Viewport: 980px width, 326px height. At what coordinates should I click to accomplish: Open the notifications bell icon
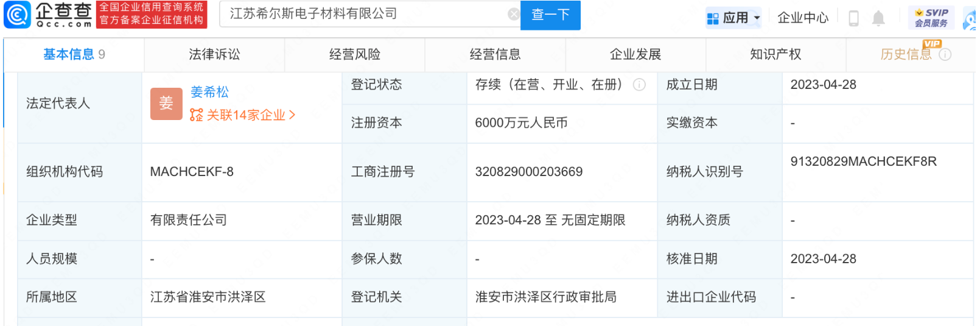pyautogui.click(x=878, y=18)
